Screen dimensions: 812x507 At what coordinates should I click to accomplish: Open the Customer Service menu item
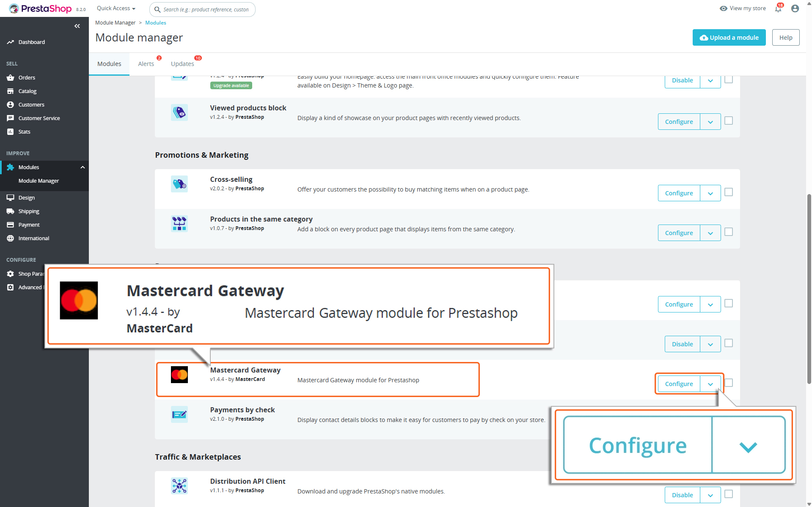coord(39,118)
